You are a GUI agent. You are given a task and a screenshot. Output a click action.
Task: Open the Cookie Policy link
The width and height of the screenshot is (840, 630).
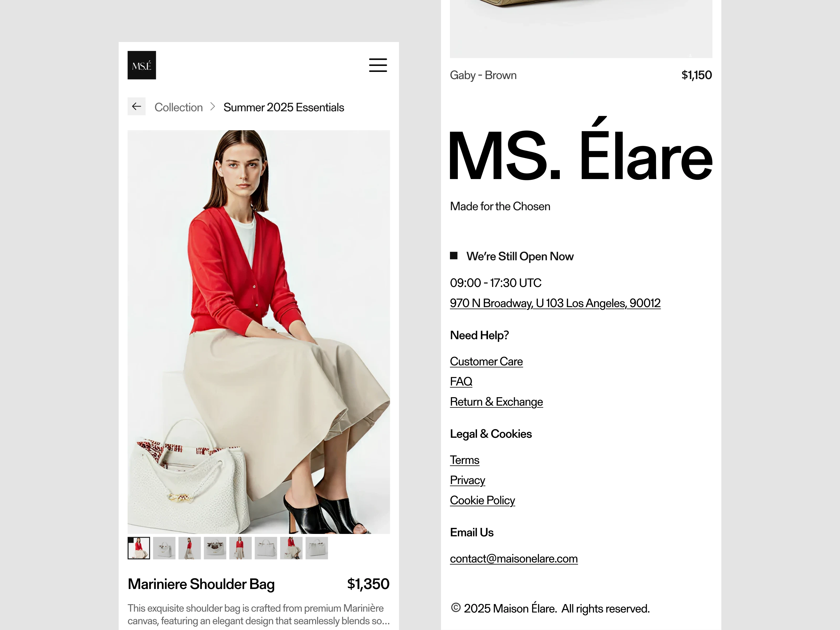pos(482,501)
